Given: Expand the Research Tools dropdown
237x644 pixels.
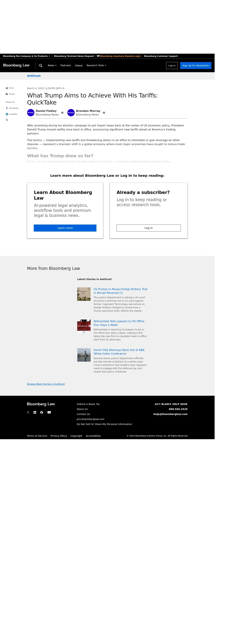Looking at the screenshot, I should (x=96, y=66).
